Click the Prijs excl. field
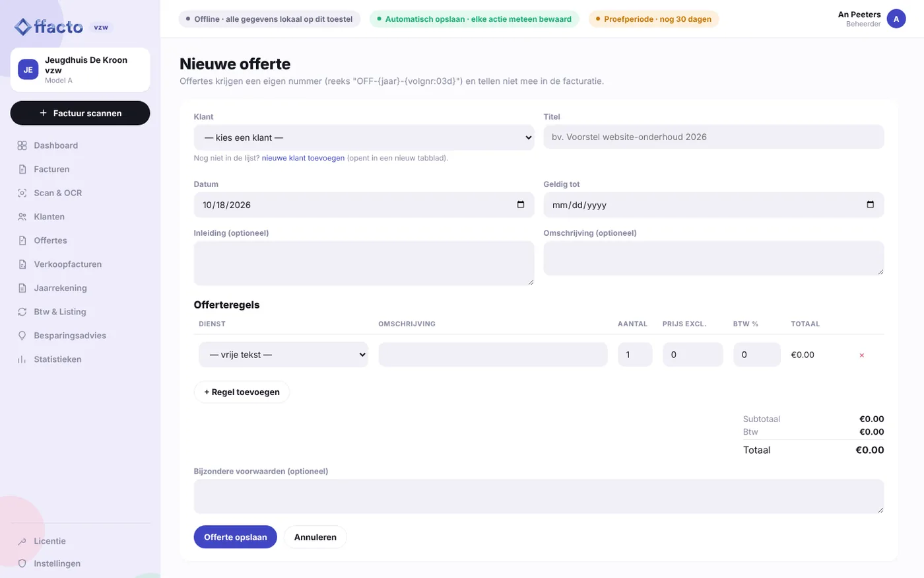The height and width of the screenshot is (578, 924). tap(693, 355)
